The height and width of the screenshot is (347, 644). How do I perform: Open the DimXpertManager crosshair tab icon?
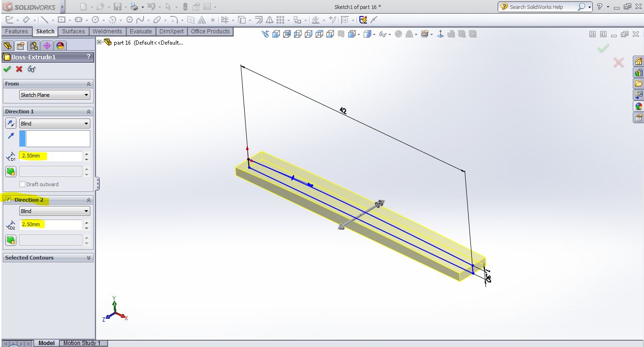tap(47, 46)
